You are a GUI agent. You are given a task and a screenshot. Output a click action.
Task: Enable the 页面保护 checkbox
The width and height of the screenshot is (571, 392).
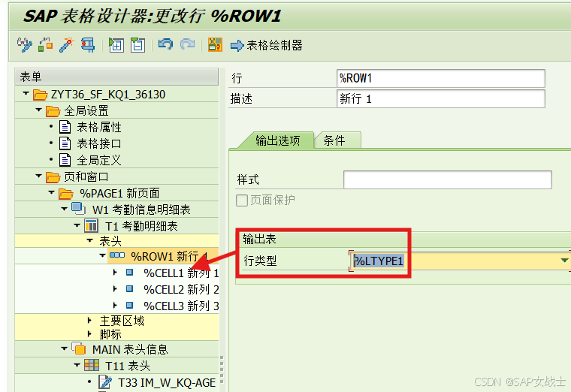pos(242,201)
